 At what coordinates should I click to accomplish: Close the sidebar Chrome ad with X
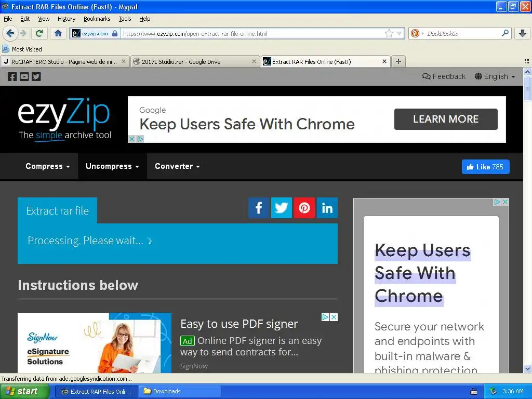pyautogui.click(x=505, y=202)
